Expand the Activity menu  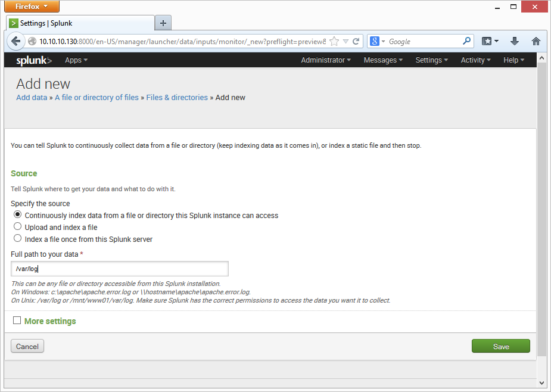(x=475, y=60)
